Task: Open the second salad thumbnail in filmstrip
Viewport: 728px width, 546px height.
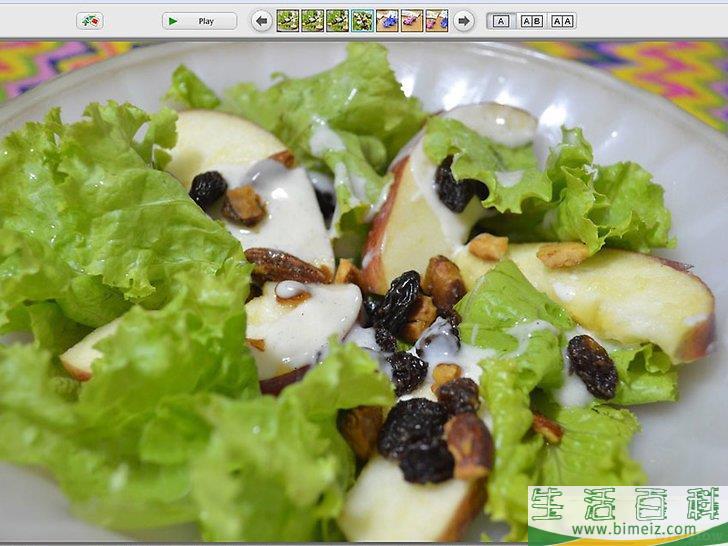Action: pyautogui.click(x=312, y=21)
